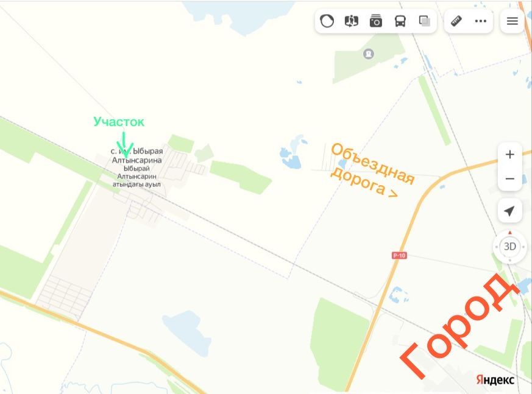This screenshot has height=394, width=532.
Task: Zoom in with the plus button
Action: pos(509,155)
